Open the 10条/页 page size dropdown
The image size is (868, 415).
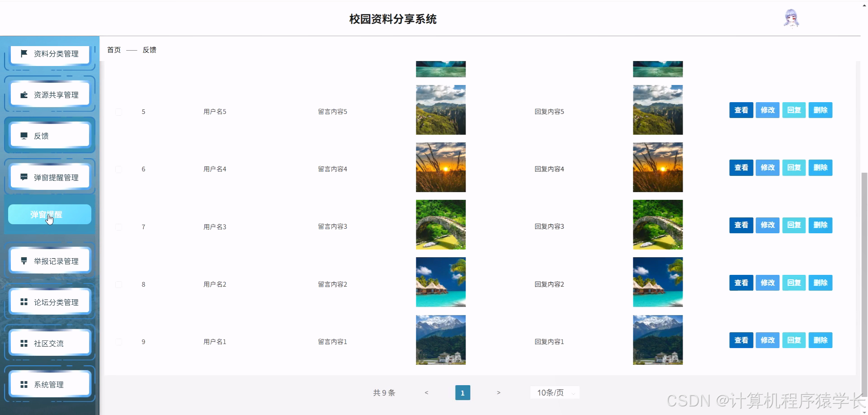pyautogui.click(x=554, y=392)
